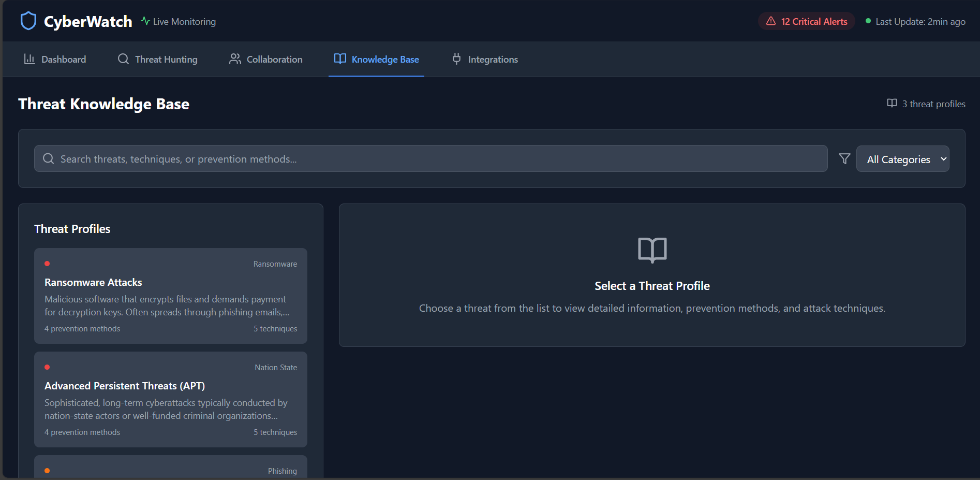Click the Live Monitoring pulse icon
This screenshot has height=480, width=980.
pos(145,21)
